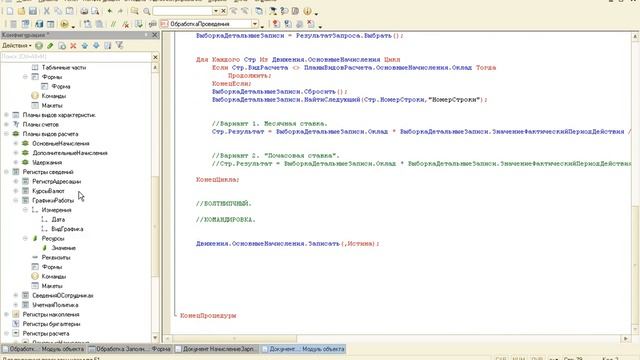
Task: Click the Save configuration floppy disk icon
Action: click(33, 11)
